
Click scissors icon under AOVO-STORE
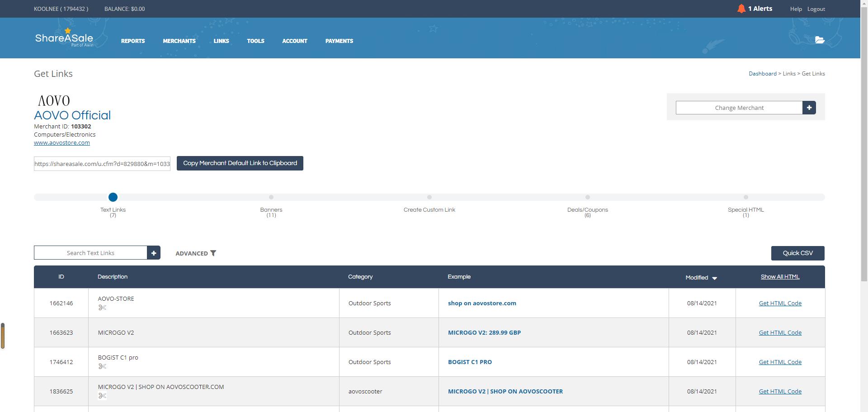102,308
